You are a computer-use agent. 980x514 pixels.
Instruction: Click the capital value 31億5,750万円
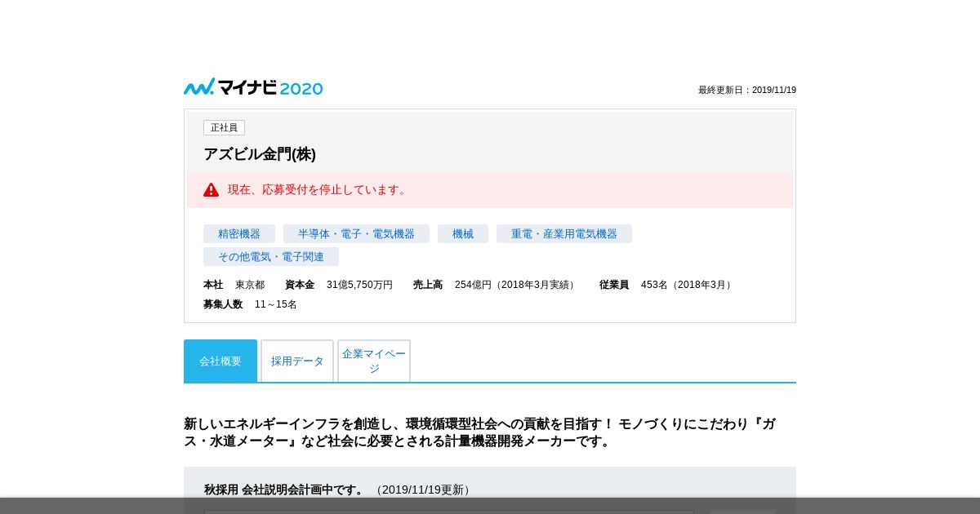point(359,285)
